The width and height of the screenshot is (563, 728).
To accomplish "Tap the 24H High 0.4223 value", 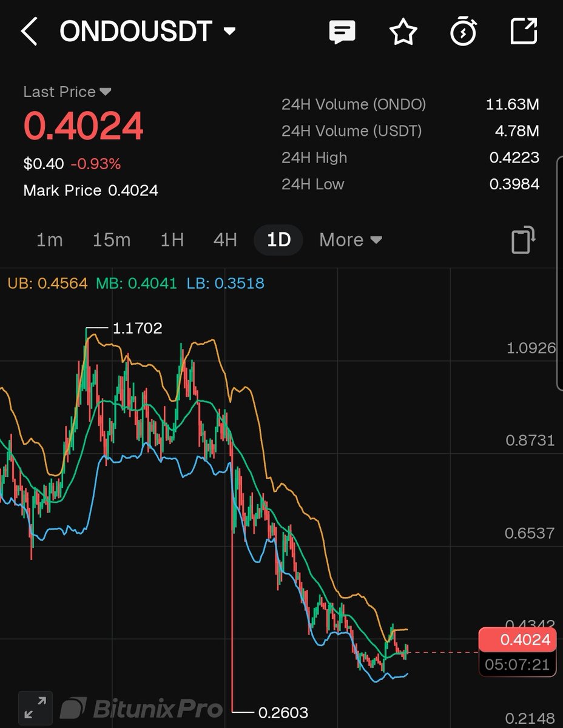I will point(514,158).
